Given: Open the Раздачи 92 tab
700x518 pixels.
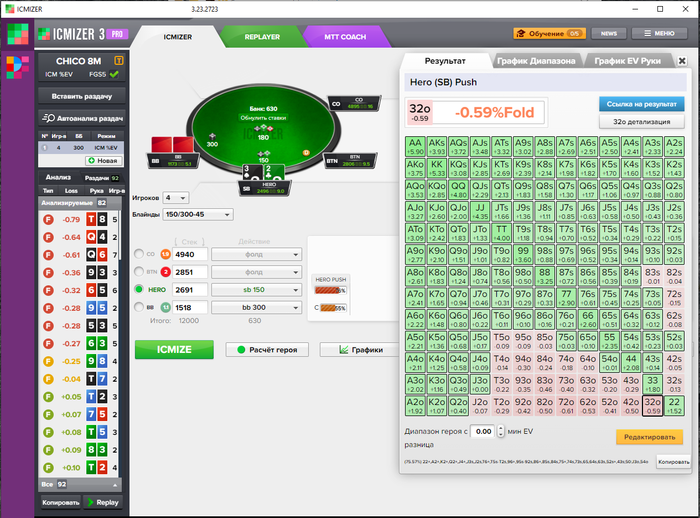Looking at the screenshot, I should point(101,178).
